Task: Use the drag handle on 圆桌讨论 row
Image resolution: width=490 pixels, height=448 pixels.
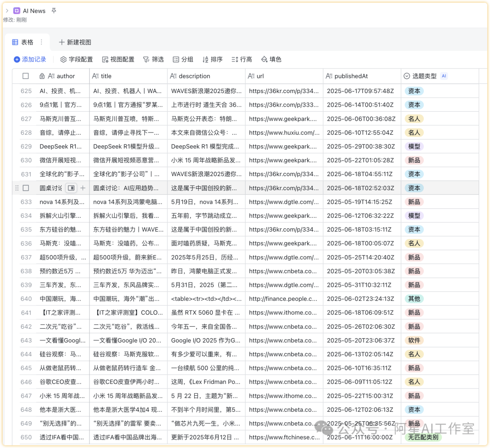Action: (x=17, y=188)
